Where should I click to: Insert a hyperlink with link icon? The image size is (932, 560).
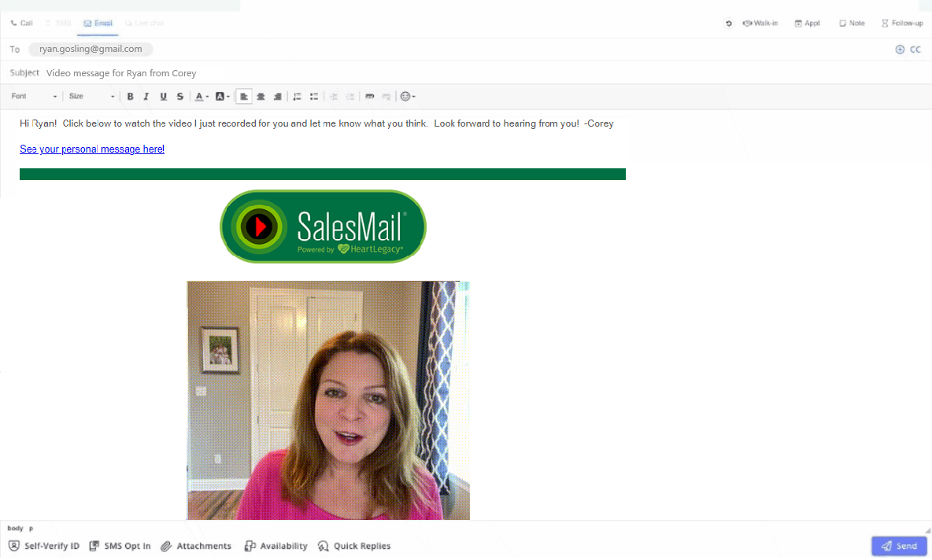(x=369, y=97)
